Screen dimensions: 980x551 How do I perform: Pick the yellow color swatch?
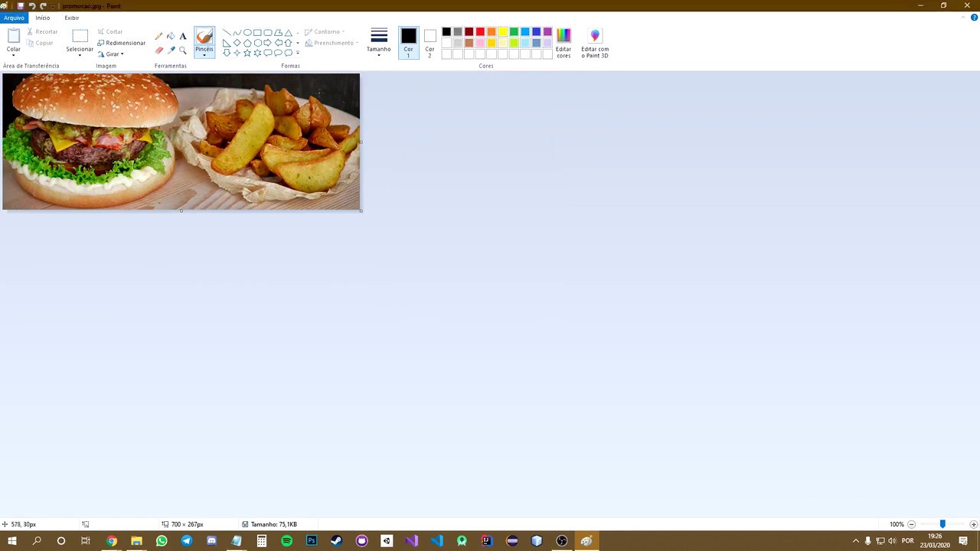click(x=502, y=31)
